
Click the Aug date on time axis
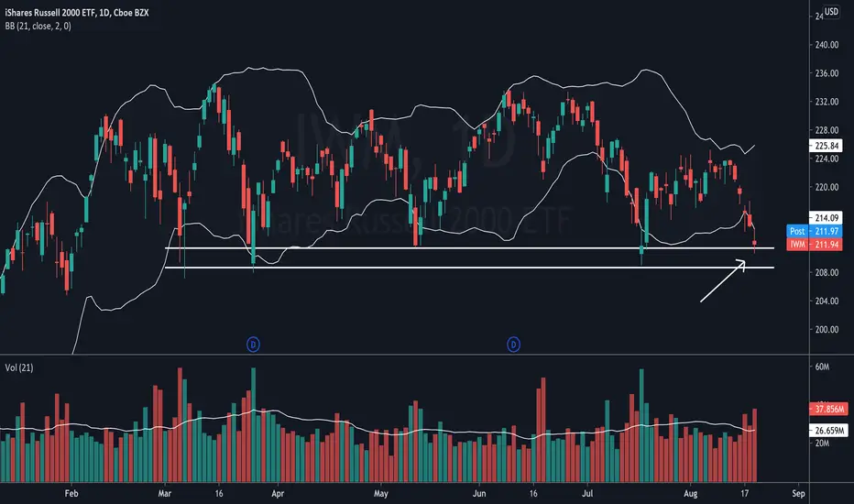(691, 494)
